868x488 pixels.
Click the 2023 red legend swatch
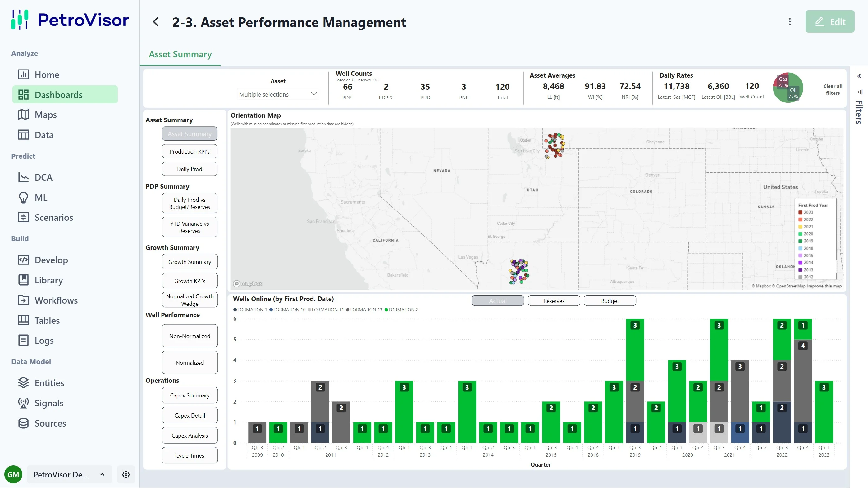(x=800, y=213)
